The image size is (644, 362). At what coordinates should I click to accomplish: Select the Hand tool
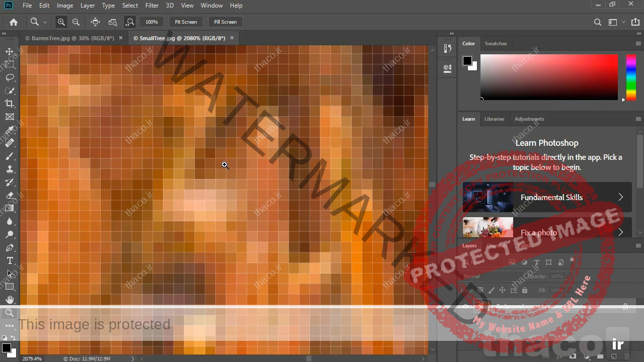[x=10, y=300]
